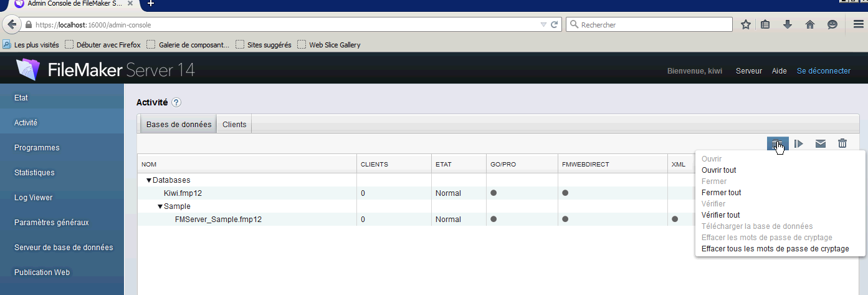Click the Firefox smiley chat icon
The width and height of the screenshot is (868, 295).
point(832,25)
